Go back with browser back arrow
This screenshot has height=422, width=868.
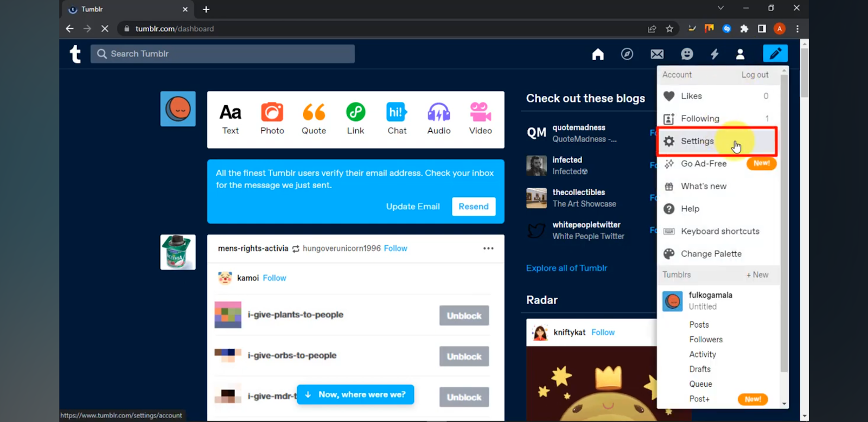pos(69,29)
